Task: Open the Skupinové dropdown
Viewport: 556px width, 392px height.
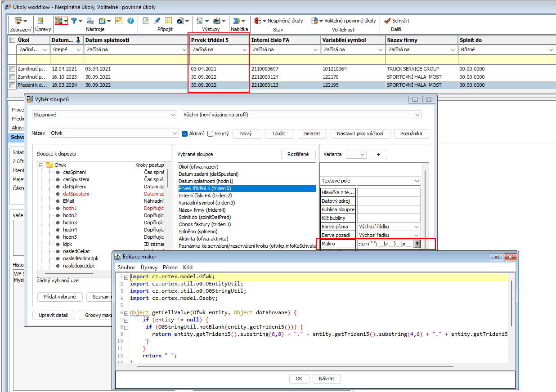Action: click(x=104, y=115)
